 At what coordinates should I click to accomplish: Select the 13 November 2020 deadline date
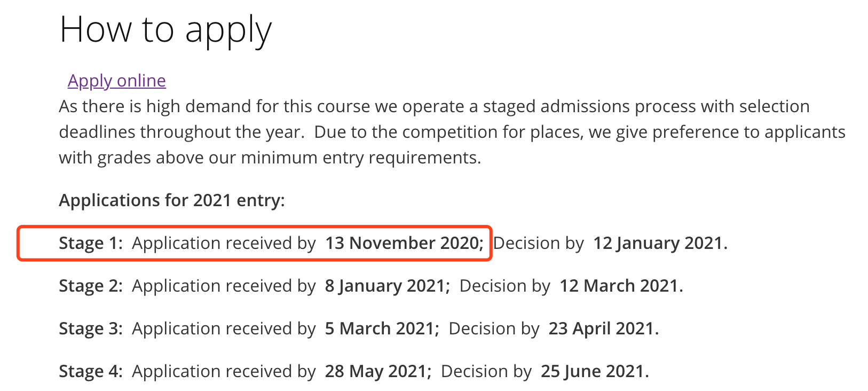coord(404,243)
